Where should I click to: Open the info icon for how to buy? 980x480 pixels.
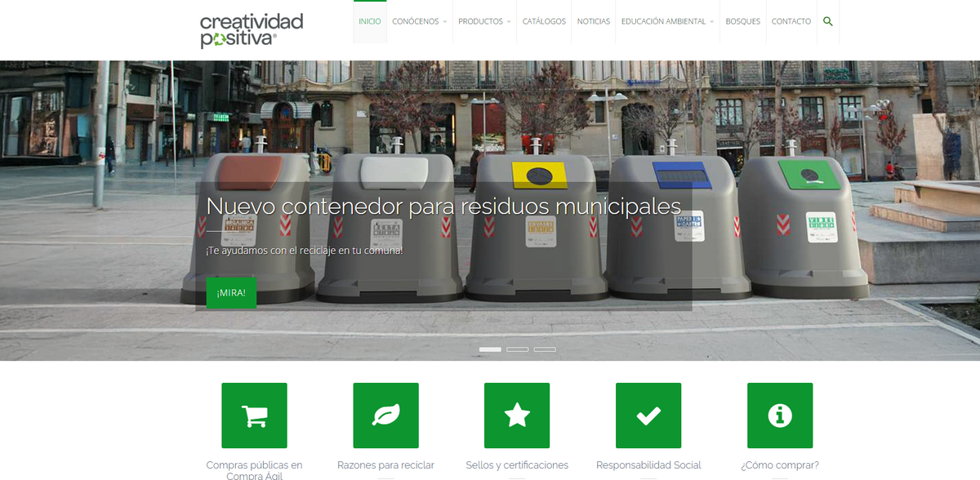point(780,416)
